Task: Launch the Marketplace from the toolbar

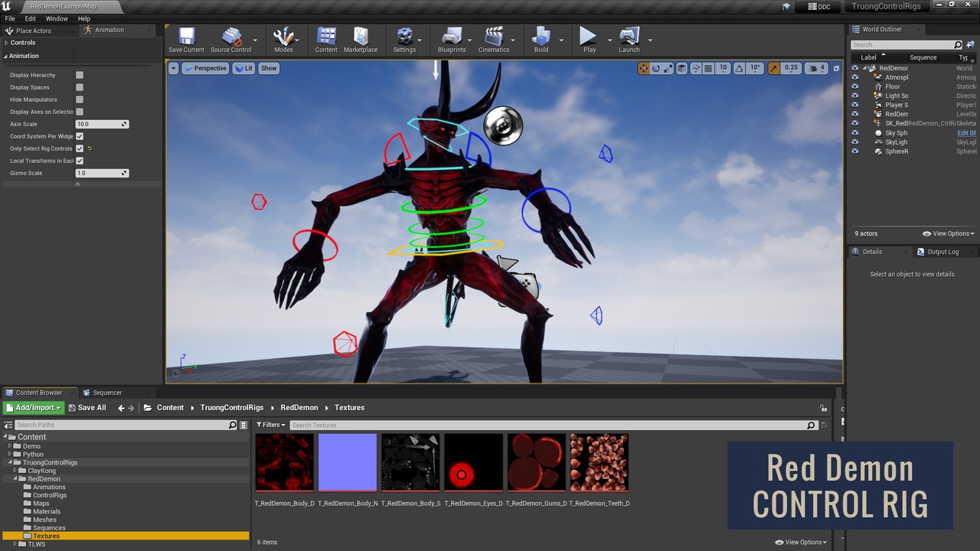Action: point(361,40)
